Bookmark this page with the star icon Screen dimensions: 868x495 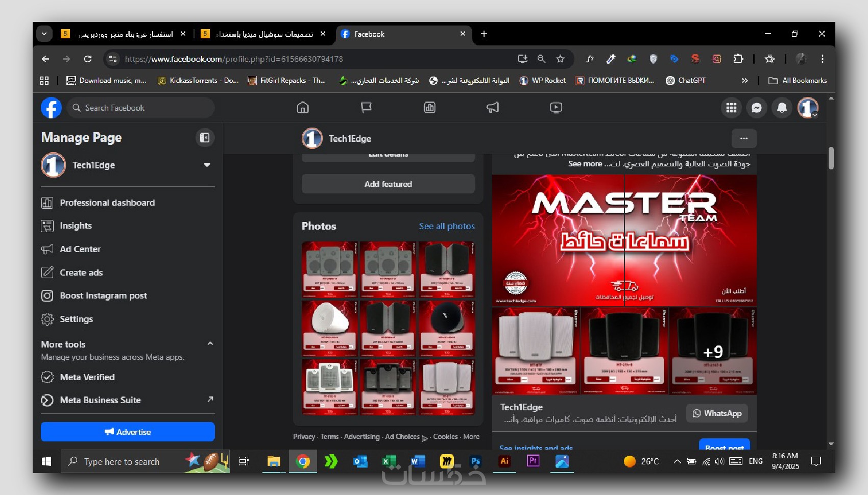point(560,59)
